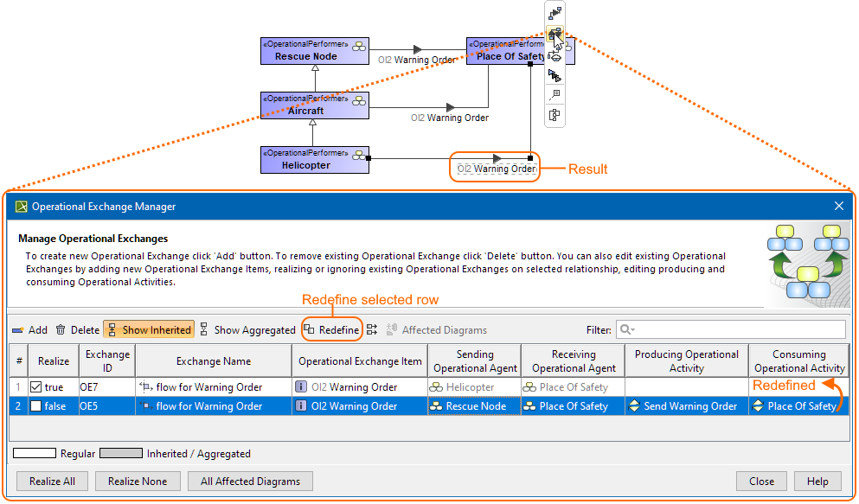Click Realize None
The image size is (859, 504).
point(138,481)
